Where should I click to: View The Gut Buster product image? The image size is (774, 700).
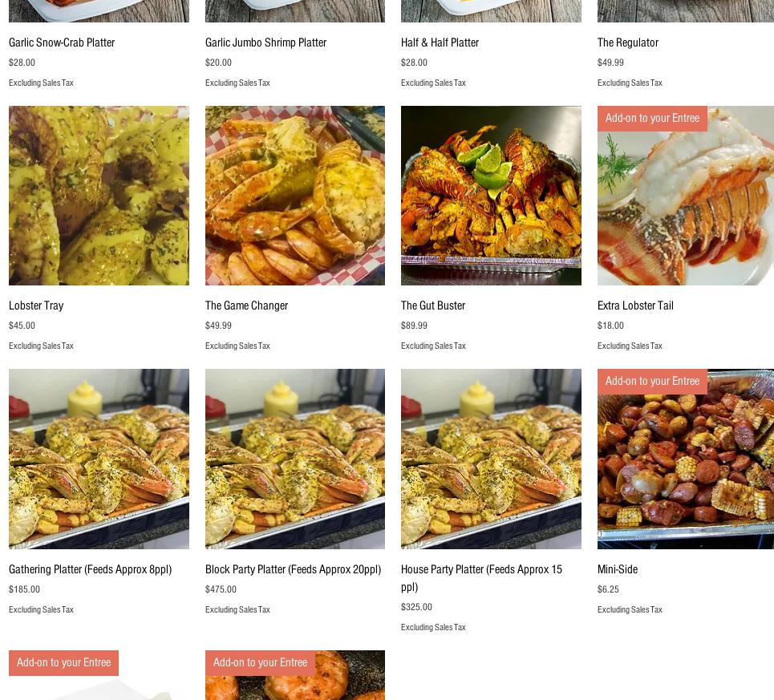pyautogui.click(x=491, y=196)
